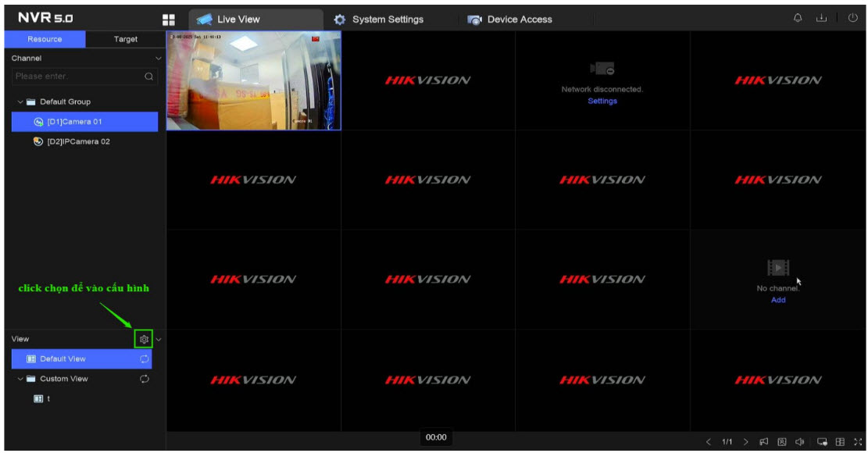Screen dimensions: 868x453
Task: Collapse the Custom View folder
Action: point(20,379)
